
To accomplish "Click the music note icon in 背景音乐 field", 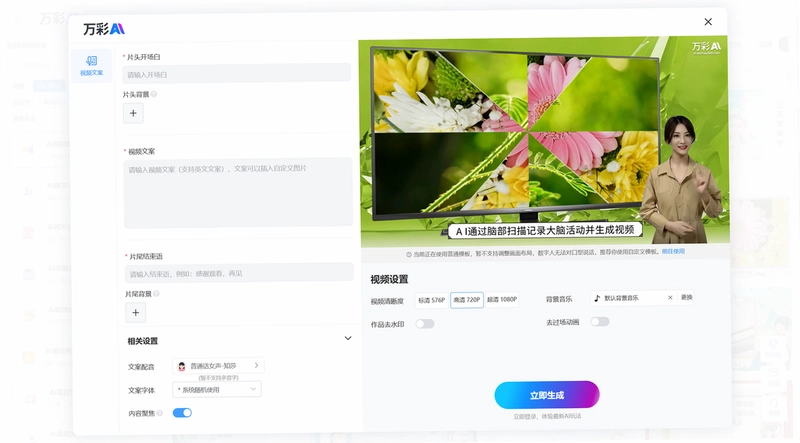I will pyautogui.click(x=597, y=298).
